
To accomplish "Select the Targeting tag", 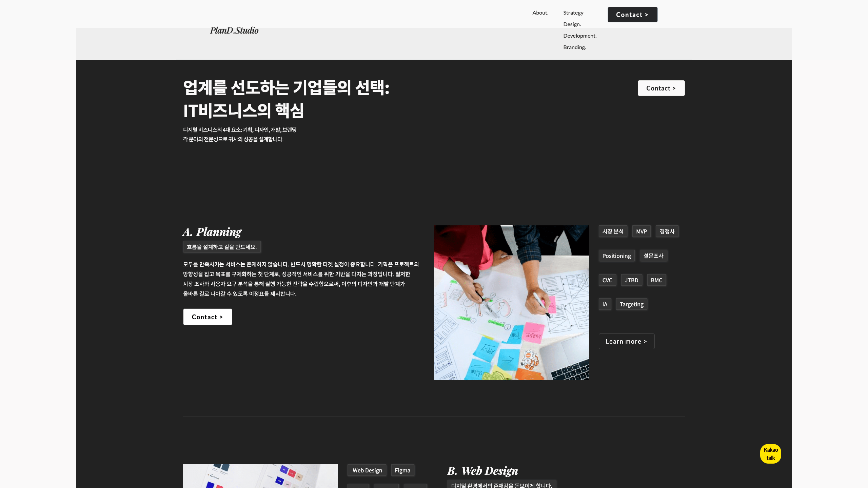I will tap(631, 304).
